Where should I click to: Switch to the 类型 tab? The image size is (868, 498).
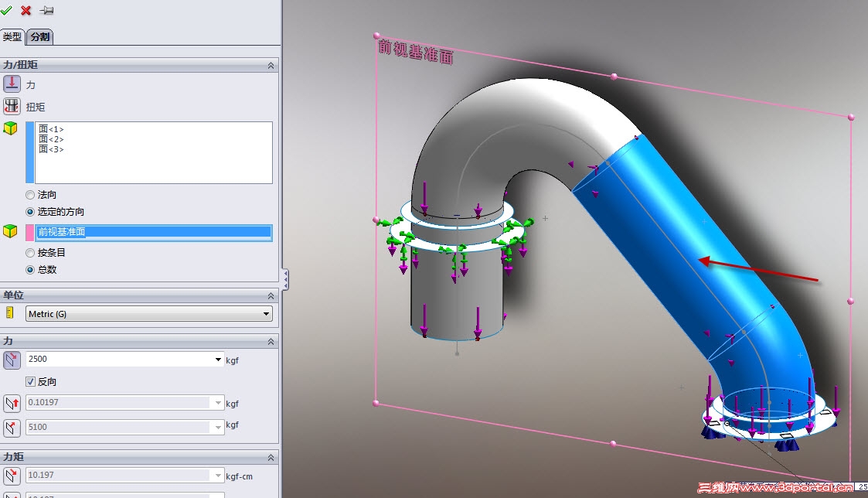pyautogui.click(x=12, y=36)
